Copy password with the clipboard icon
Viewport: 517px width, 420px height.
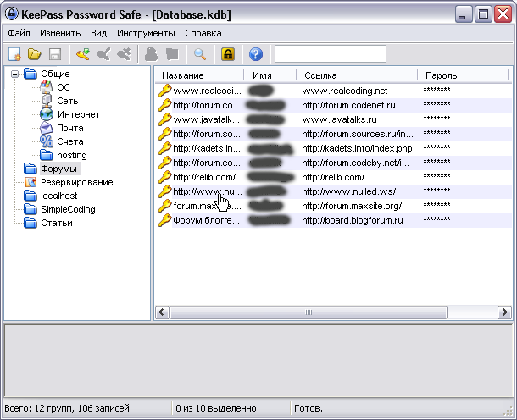(x=172, y=54)
